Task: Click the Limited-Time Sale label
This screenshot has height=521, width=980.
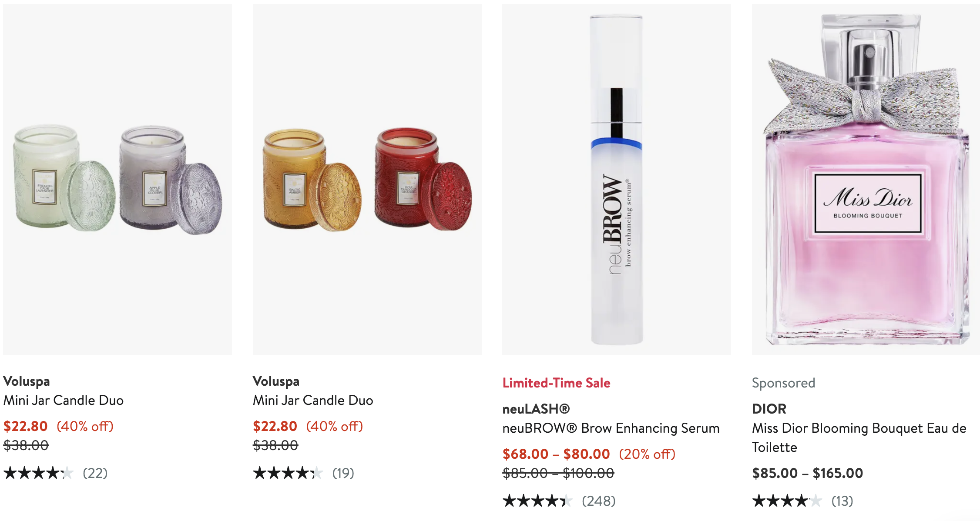Action: [x=556, y=383]
